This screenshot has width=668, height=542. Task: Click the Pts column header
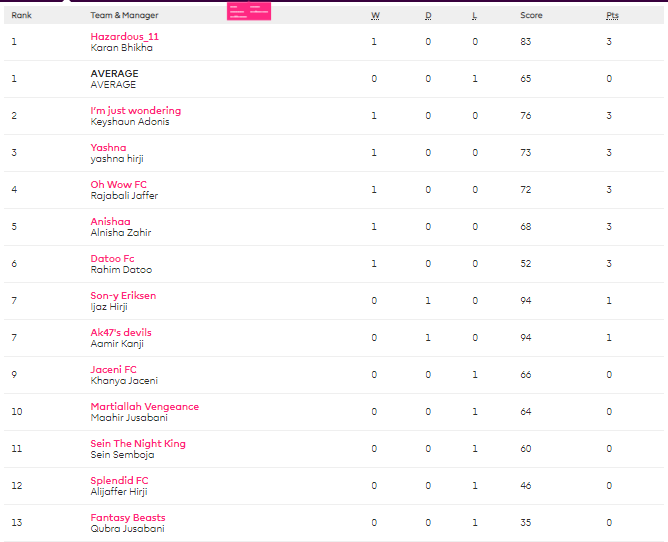pyautogui.click(x=612, y=16)
